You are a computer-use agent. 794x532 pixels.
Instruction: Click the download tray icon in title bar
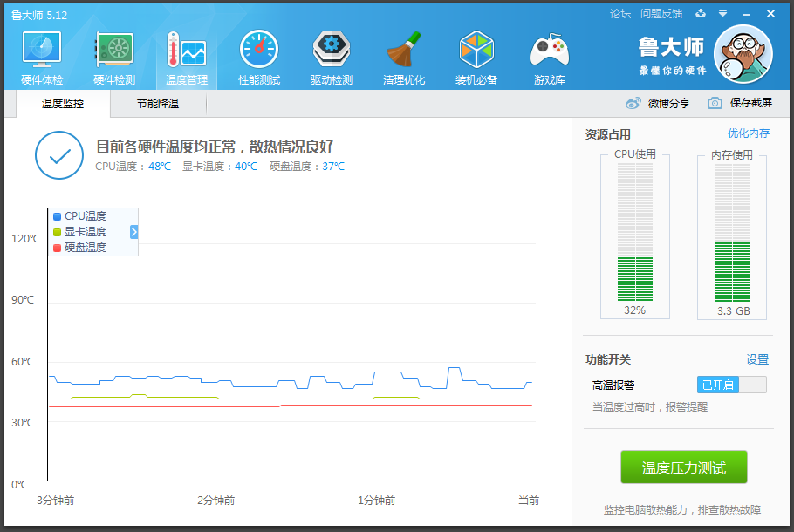[701, 13]
